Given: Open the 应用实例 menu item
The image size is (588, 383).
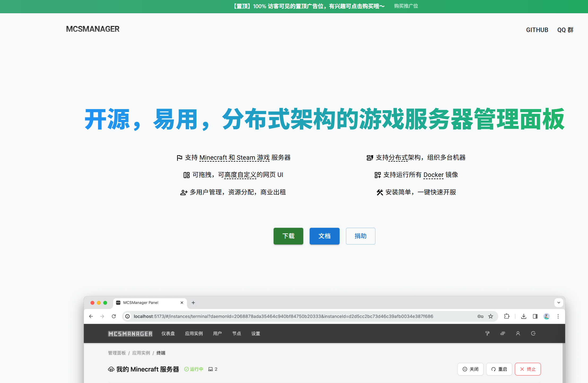Looking at the screenshot, I should click(194, 333).
